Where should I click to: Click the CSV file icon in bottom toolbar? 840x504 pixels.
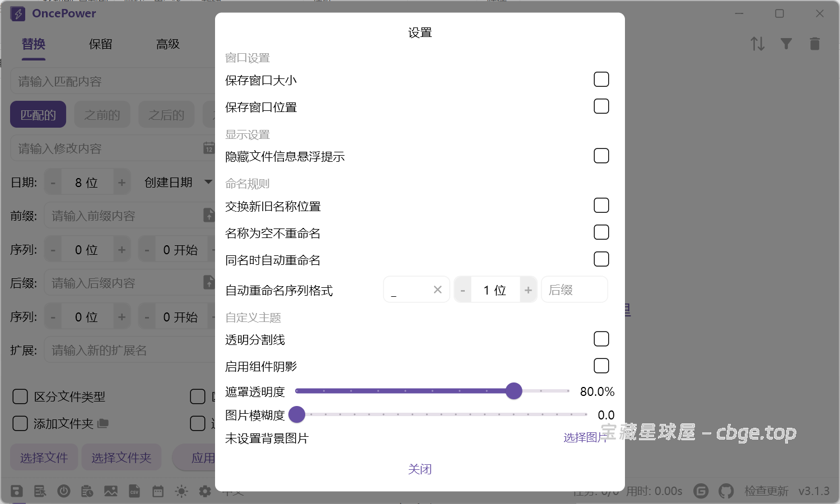click(x=134, y=491)
